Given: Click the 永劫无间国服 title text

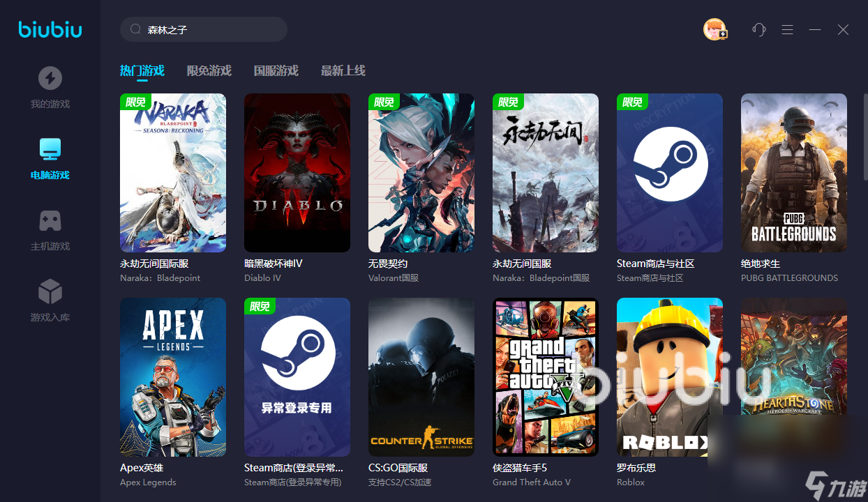Looking at the screenshot, I should click(x=522, y=264).
